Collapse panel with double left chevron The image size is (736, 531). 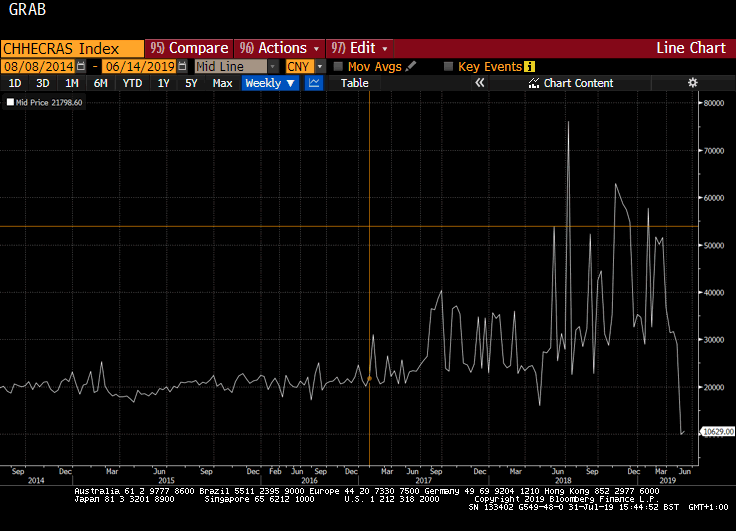click(479, 83)
